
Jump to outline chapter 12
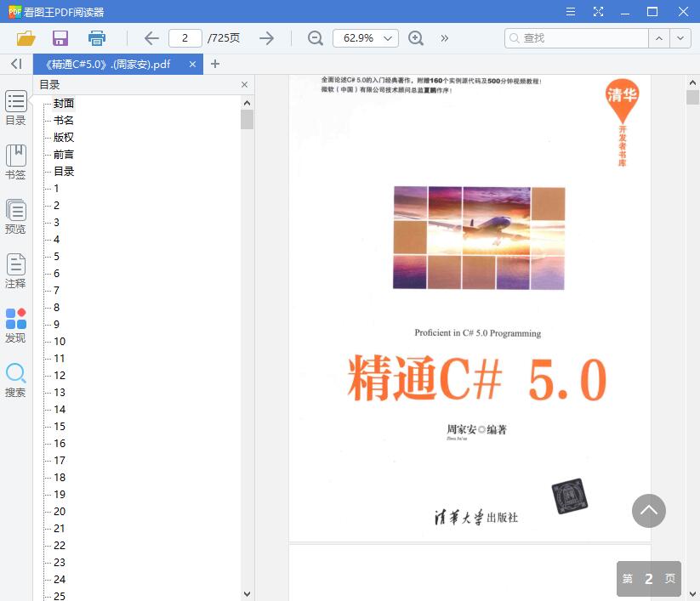(x=60, y=375)
